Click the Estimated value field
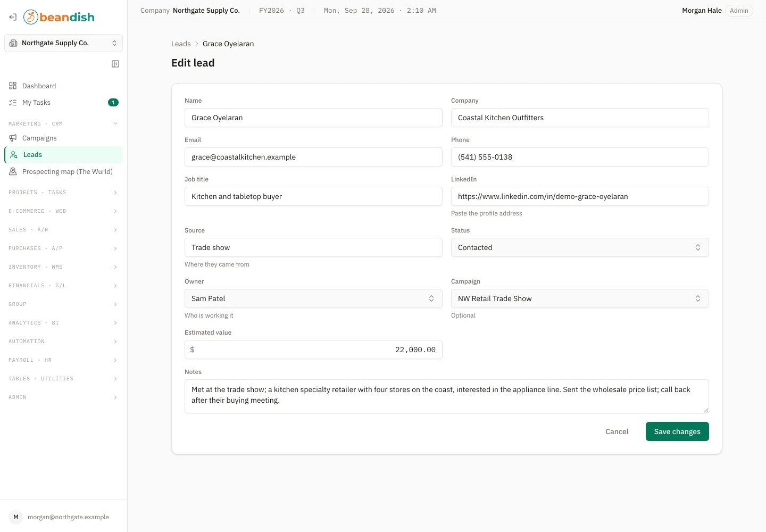The width and height of the screenshot is (766, 532). [313, 350]
